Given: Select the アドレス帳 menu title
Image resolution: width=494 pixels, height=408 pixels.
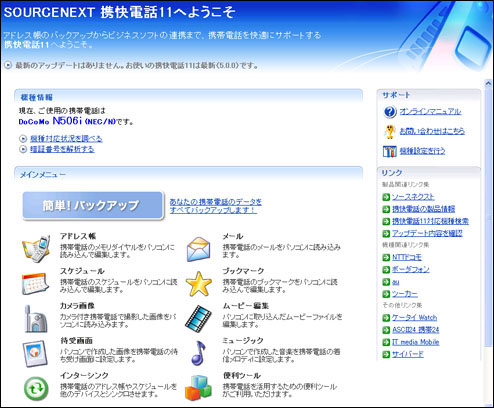Looking at the screenshot, I should click(x=78, y=236).
